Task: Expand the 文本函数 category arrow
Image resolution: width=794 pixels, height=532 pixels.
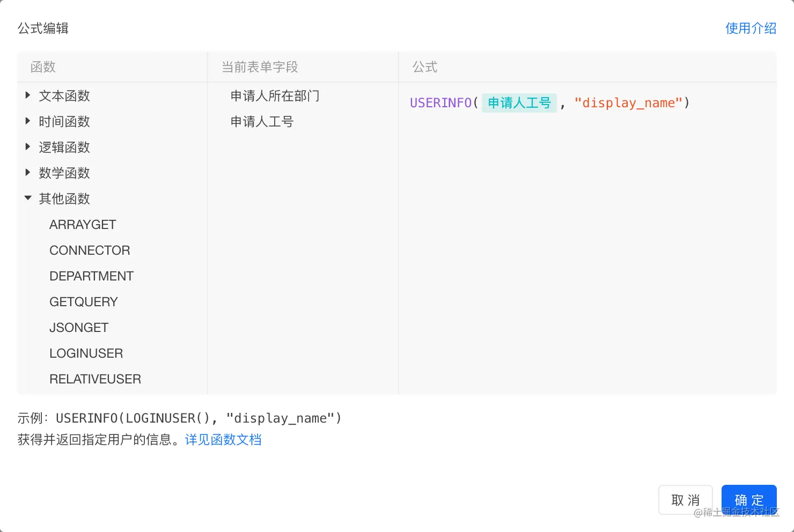Action: coord(28,95)
